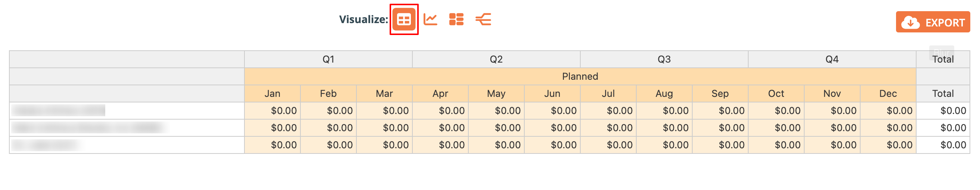Click the cloud download icon in Export
The height and width of the screenshot is (190, 980).
click(x=910, y=23)
